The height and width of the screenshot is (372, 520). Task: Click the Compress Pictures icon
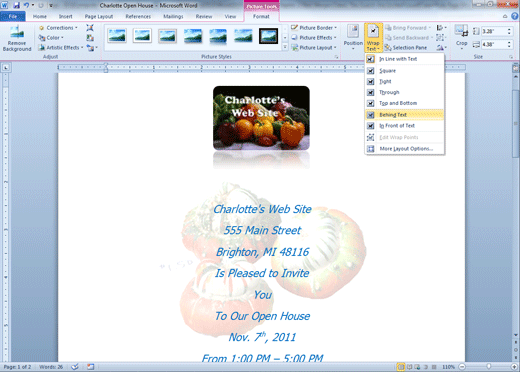(90, 28)
